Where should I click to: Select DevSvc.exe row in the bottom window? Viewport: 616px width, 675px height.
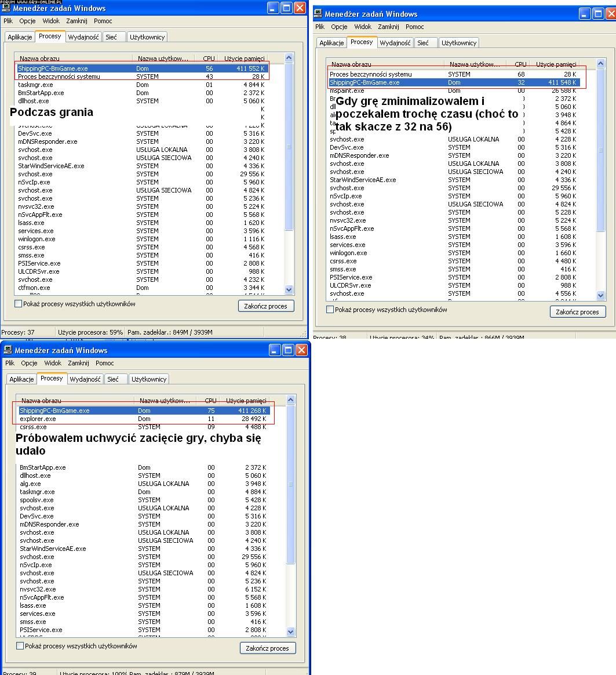coord(144,517)
